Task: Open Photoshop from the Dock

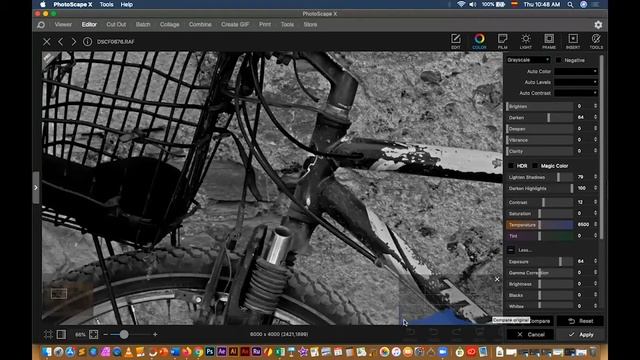Action: [210, 351]
